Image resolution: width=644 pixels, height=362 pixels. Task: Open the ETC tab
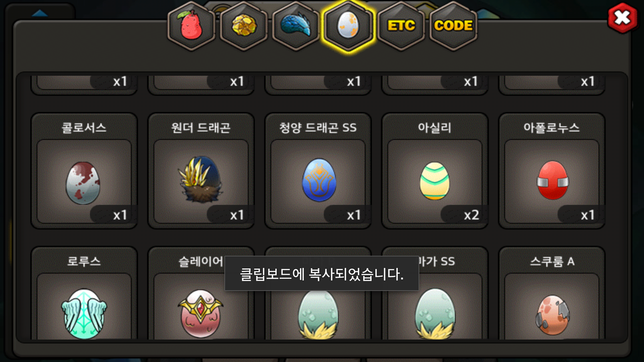401,26
